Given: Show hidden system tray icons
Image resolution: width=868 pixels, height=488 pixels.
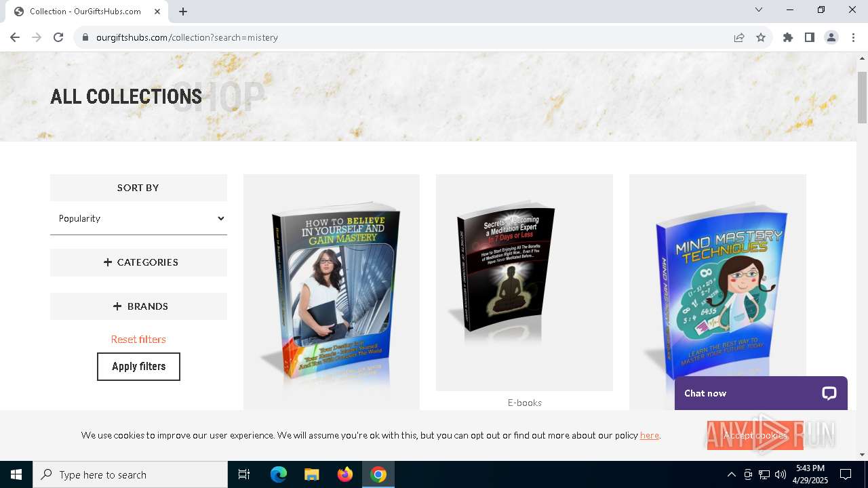Looking at the screenshot, I should [x=731, y=474].
